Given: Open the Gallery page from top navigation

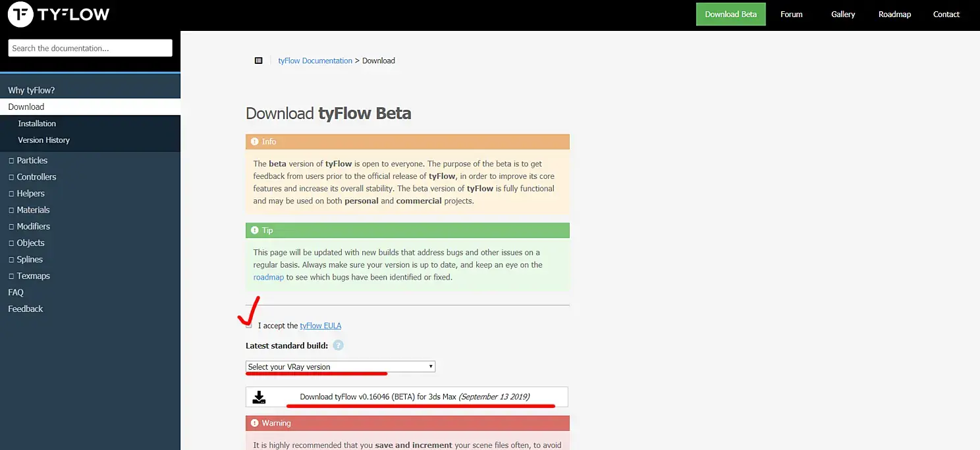Looking at the screenshot, I should pos(843,14).
